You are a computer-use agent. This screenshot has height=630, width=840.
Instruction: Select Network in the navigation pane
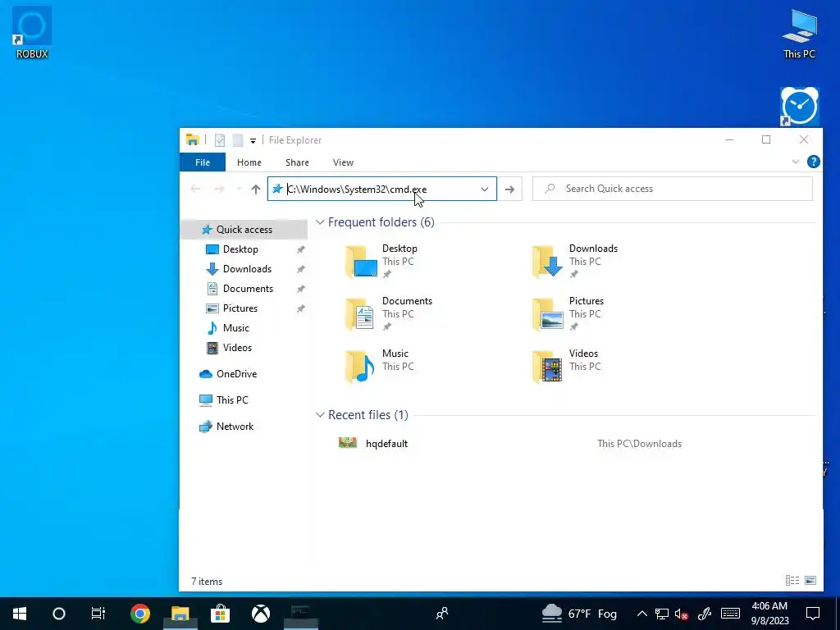(235, 427)
